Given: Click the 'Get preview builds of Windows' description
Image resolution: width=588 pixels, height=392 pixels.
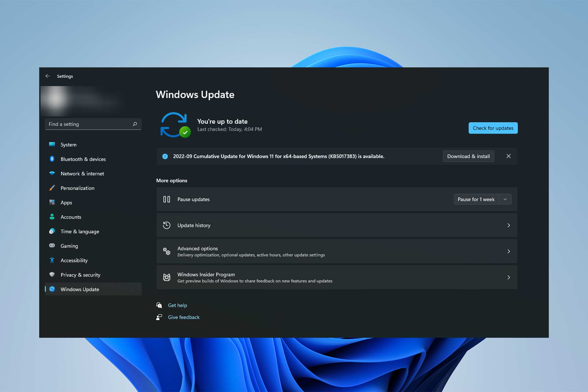Looking at the screenshot, I should pyautogui.click(x=255, y=281).
